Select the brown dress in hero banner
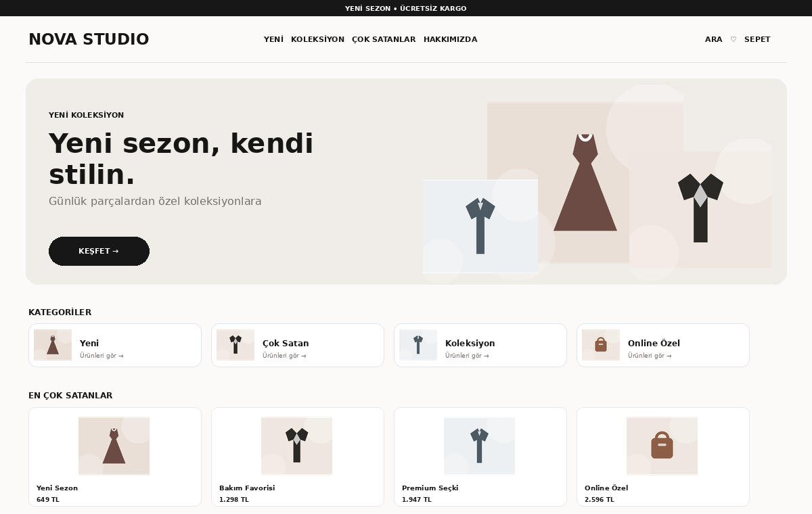Image resolution: width=812 pixels, height=514 pixels. [x=585, y=181]
